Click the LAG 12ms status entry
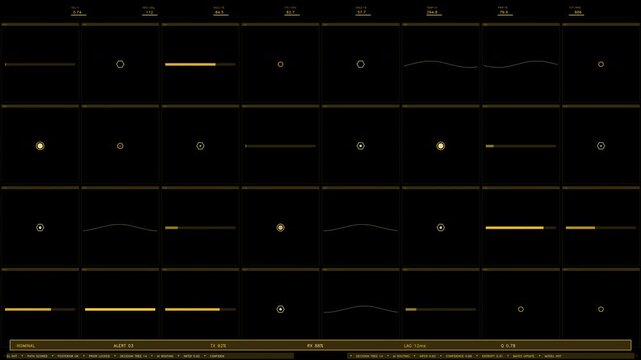The image size is (641, 360). coord(415,346)
